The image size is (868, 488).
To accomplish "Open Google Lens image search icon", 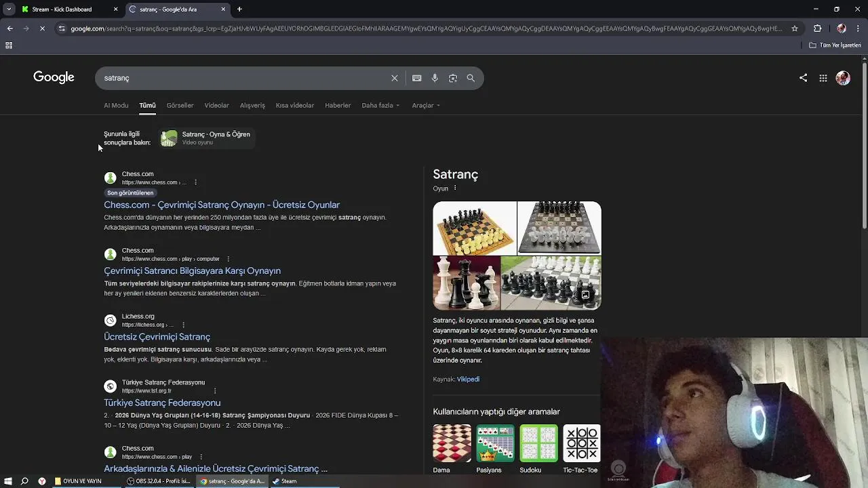I will (x=452, y=78).
